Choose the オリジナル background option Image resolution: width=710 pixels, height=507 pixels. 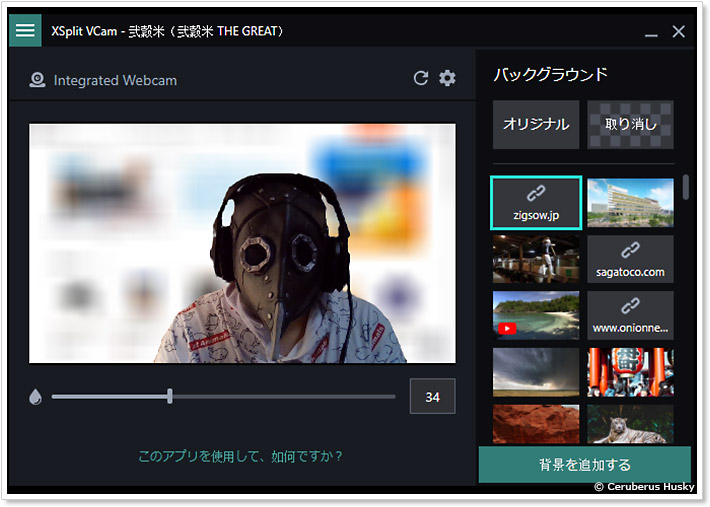click(x=536, y=124)
